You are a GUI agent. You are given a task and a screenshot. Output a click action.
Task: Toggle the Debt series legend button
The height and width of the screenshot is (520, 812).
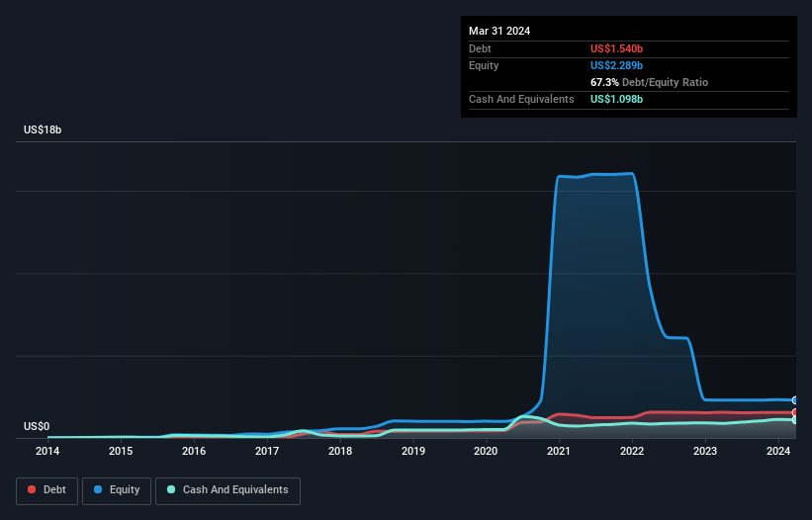pyautogui.click(x=46, y=490)
